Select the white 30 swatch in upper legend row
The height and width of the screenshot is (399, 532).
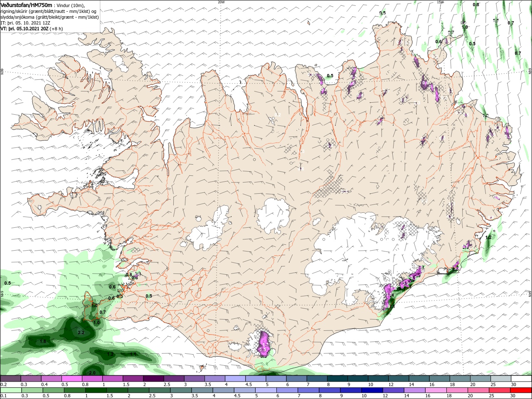pos(521,379)
